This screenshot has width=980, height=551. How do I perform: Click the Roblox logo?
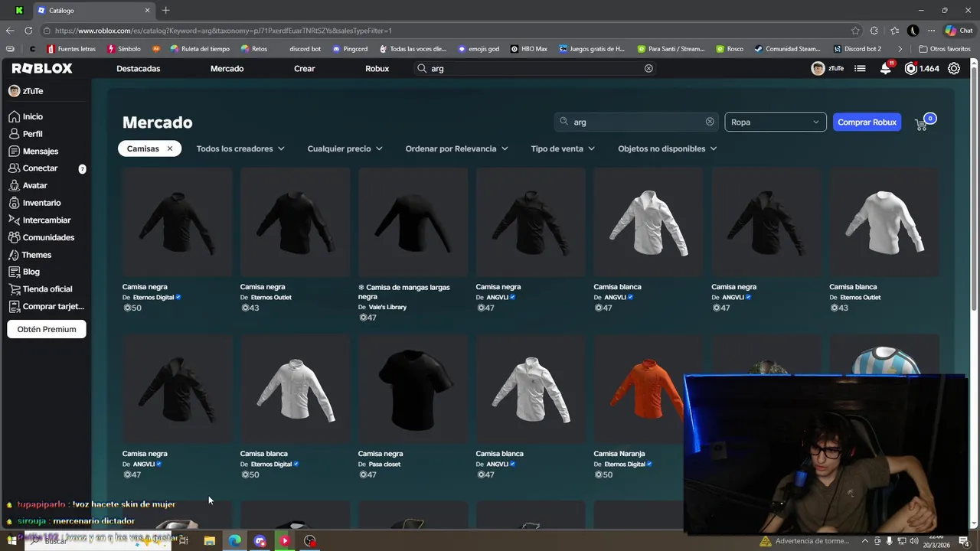[x=42, y=68]
